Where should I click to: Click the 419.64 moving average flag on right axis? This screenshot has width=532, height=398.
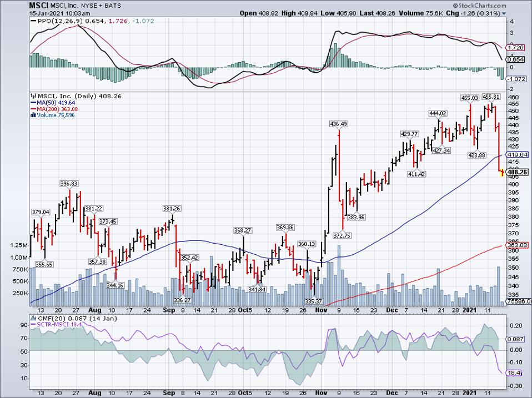pos(517,155)
